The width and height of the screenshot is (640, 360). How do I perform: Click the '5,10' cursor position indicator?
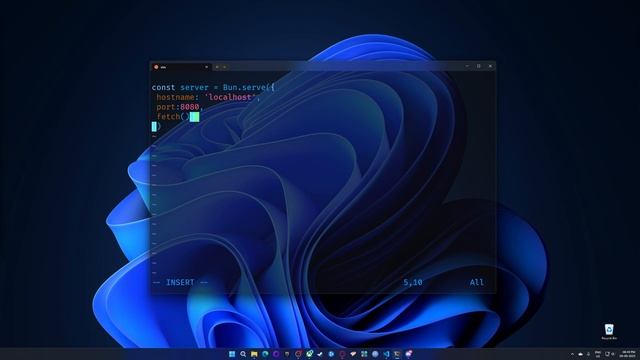413,282
